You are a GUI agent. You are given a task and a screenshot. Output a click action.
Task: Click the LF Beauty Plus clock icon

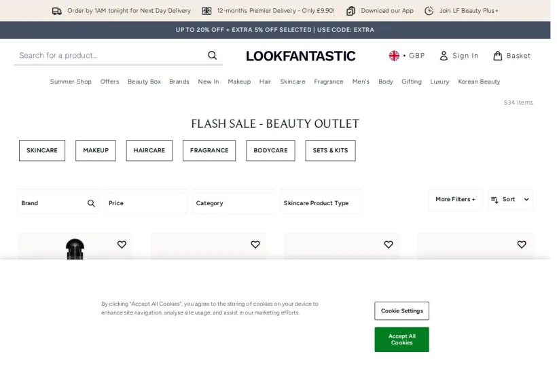[429, 11]
